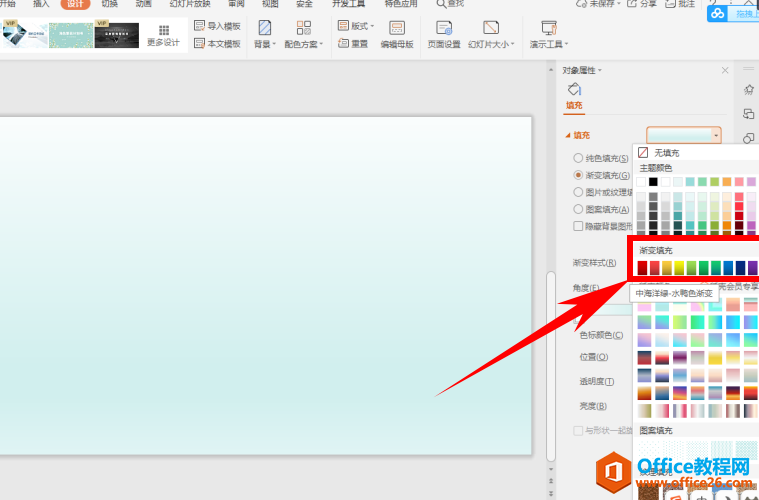This screenshot has height=500, width=759.
Task: Click the slide area vertical scrollbar thumb
Action: (550, 365)
